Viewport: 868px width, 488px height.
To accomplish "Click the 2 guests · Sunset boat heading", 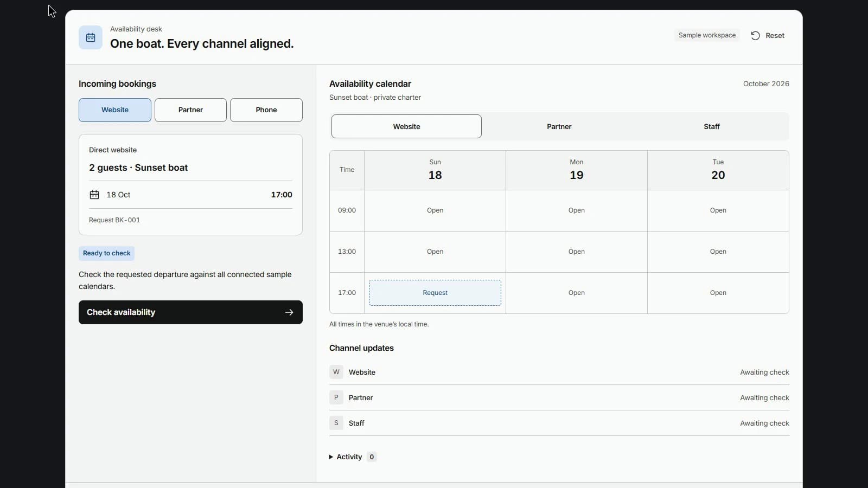I will (x=138, y=168).
